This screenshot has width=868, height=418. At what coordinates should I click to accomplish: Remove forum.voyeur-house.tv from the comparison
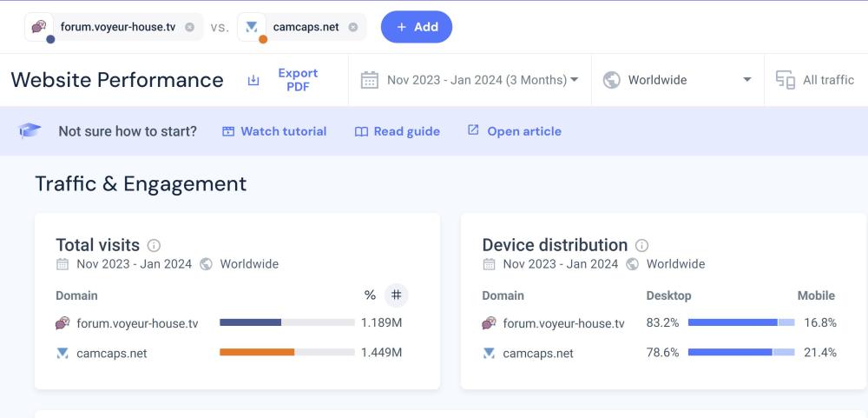[x=189, y=27]
